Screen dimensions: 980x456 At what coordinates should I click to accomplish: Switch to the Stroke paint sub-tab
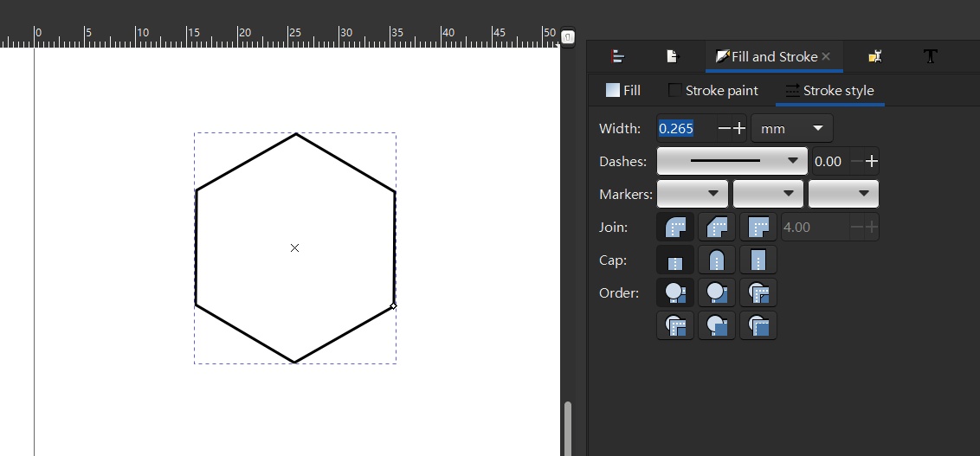point(713,91)
